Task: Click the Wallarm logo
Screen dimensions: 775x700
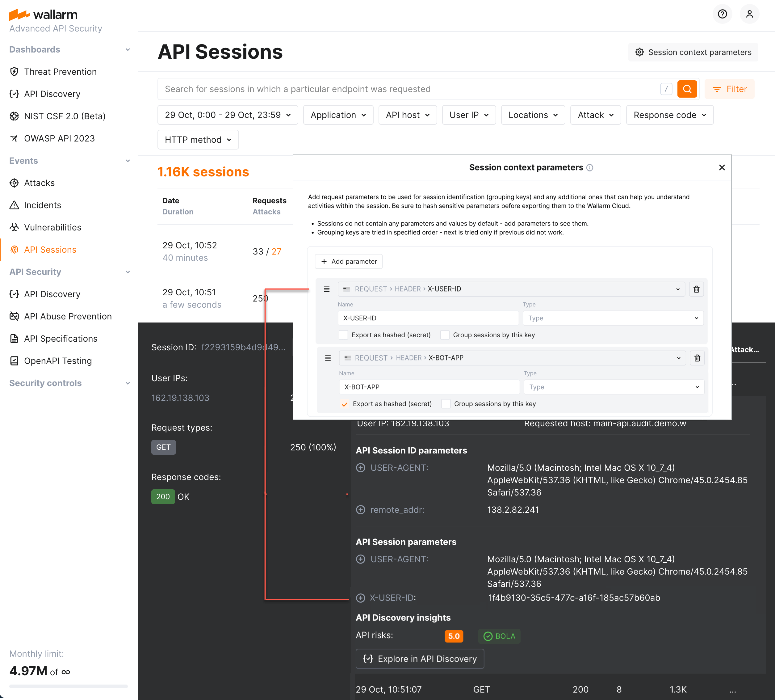Action: click(44, 14)
